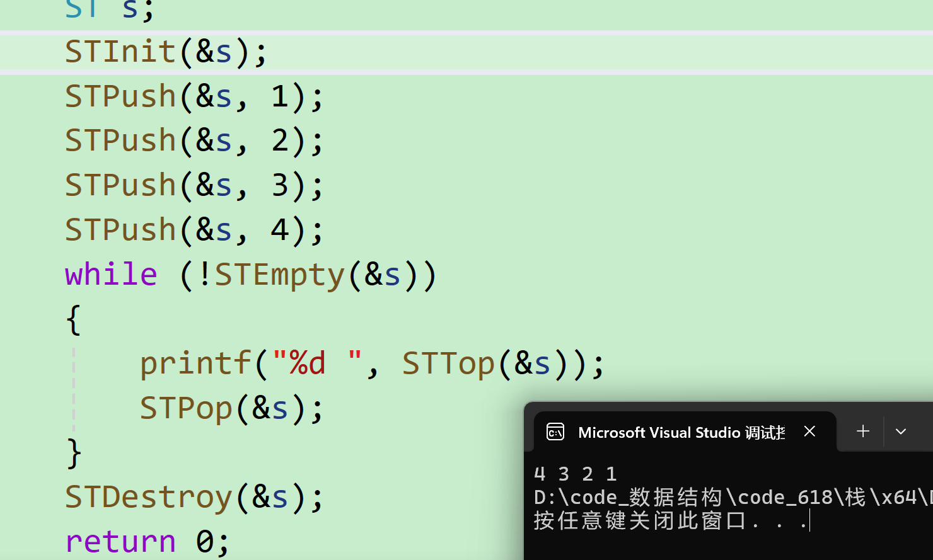This screenshot has width=933, height=560.
Task: Click on STPush(&s, 4) line
Action: (x=194, y=231)
